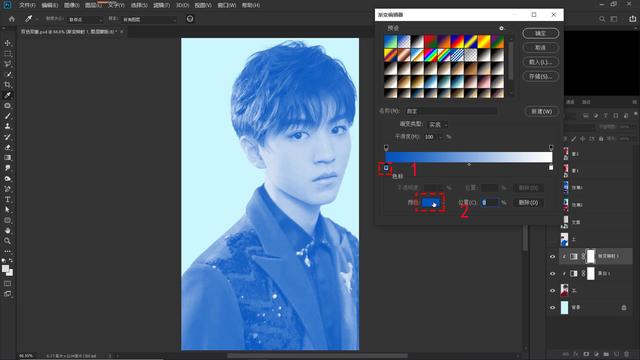Click New (W) button in gradient editor
Viewport: 640px width, 360px height.
[x=541, y=111]
